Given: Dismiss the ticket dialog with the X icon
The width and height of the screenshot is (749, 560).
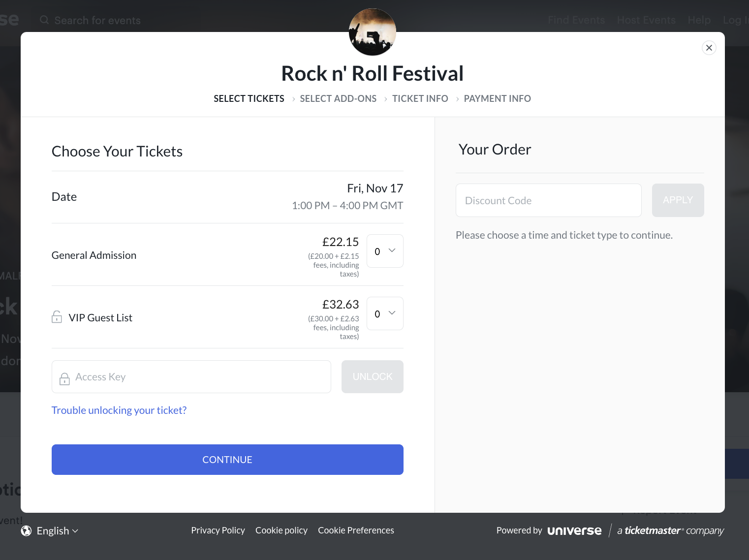Looking at the screenshot, I should (709, 48).
